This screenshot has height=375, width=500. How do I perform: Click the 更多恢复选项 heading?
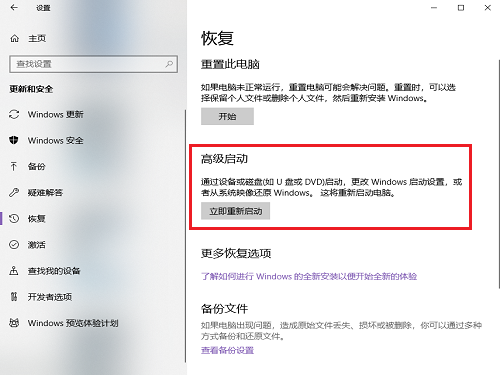(x=236, y=253)
